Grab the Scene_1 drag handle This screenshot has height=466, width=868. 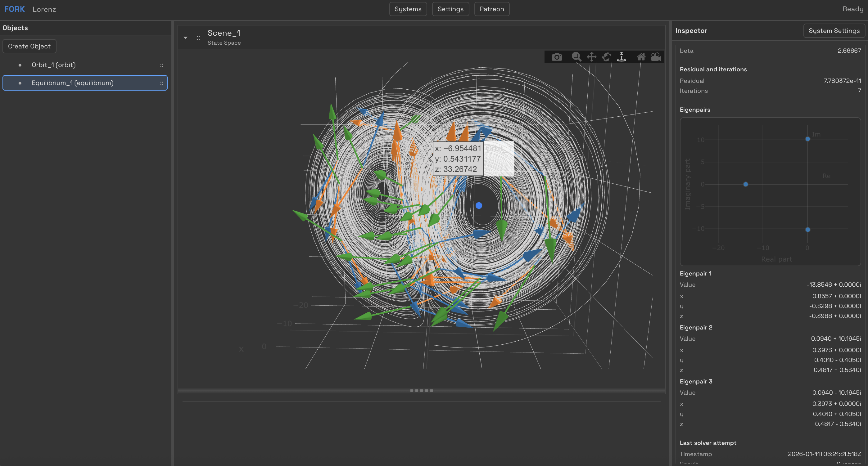[x=198, y=38]
